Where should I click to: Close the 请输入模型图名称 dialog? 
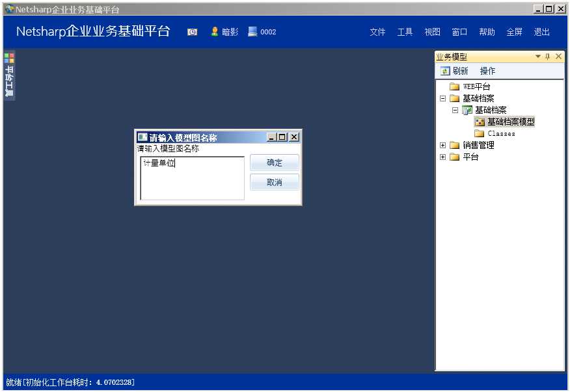[x=294, y=137]
